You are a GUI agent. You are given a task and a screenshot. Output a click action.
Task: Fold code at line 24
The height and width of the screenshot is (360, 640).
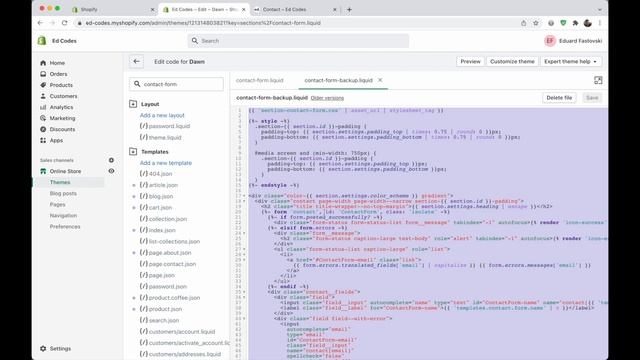244,233
